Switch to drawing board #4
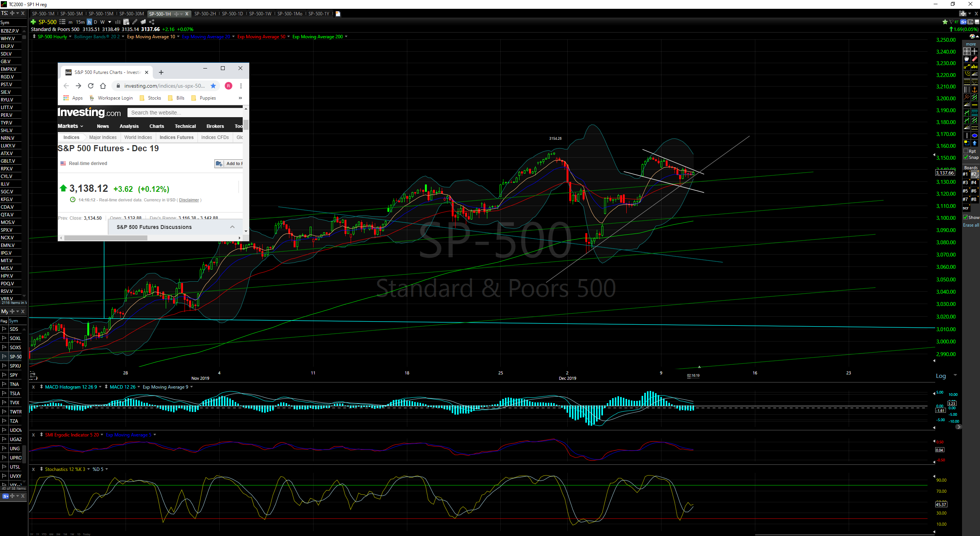Viewport: 980px width, 536px height. click(x=973, y=183)
